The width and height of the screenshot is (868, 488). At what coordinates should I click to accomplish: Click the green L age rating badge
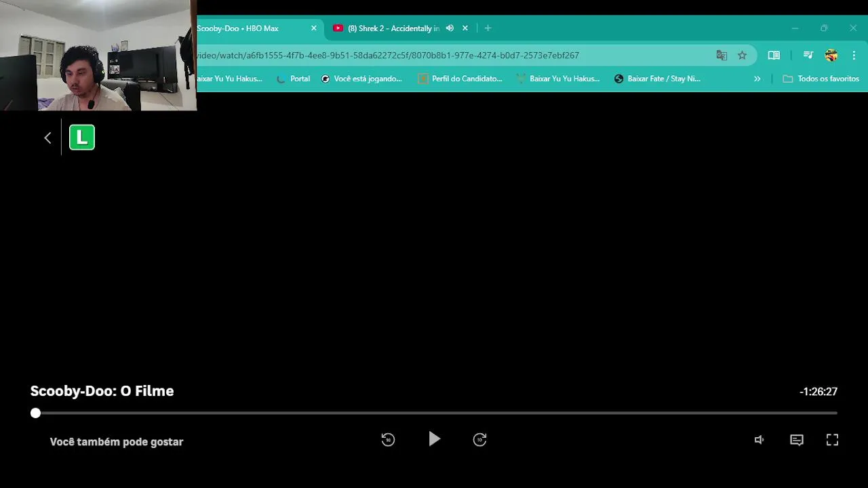point(82,138)
